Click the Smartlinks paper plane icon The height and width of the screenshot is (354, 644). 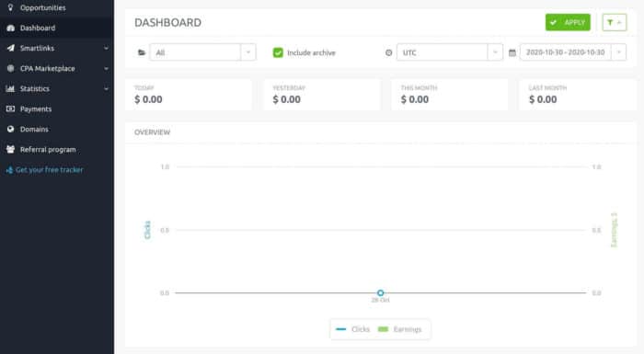[x=11, y=48]
